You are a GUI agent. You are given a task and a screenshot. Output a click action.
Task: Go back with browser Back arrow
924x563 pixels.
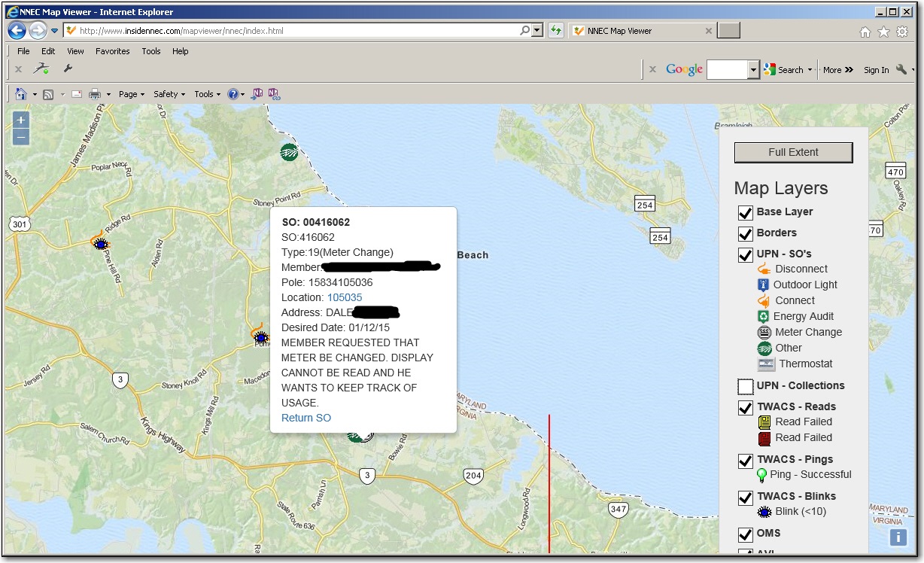click(x=17, y=31)
